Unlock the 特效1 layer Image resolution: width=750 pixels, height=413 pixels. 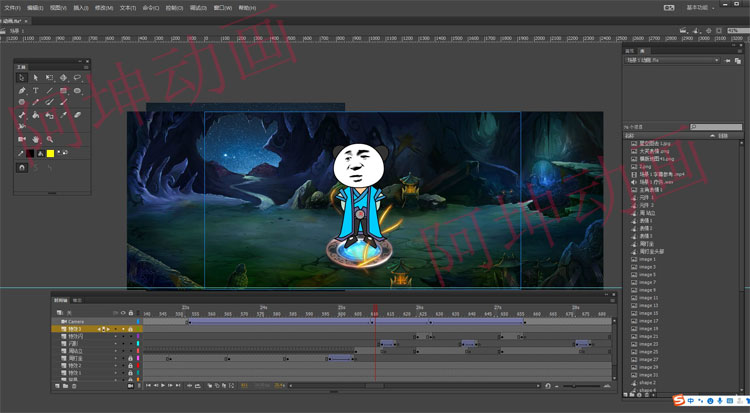[x=130, y=373]
